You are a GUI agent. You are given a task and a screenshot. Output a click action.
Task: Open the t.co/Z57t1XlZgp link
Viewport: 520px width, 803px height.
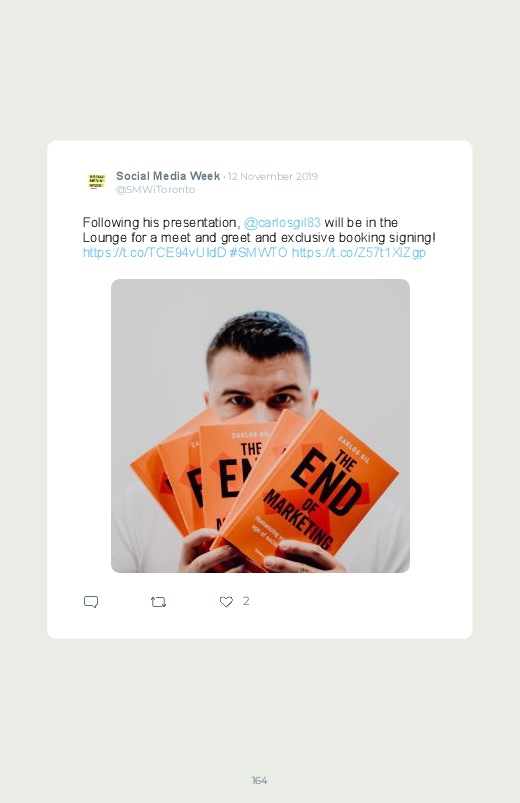click(x=359, y=252)
